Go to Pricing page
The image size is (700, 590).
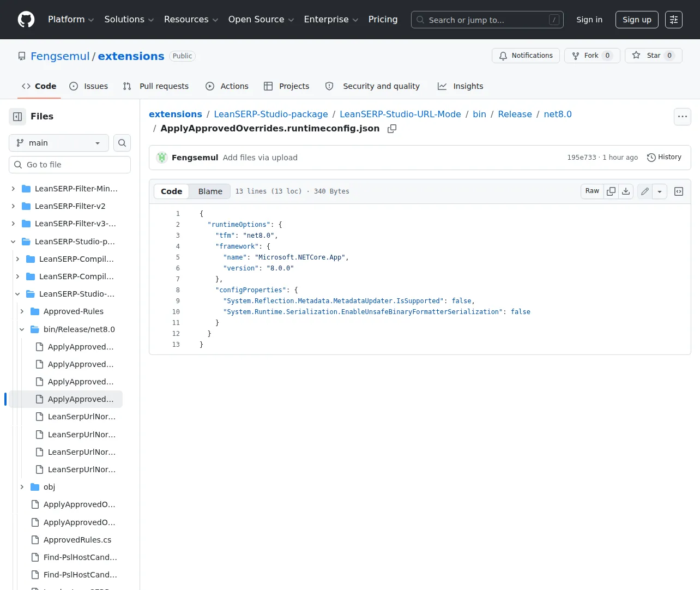click(x=383, y=20)
